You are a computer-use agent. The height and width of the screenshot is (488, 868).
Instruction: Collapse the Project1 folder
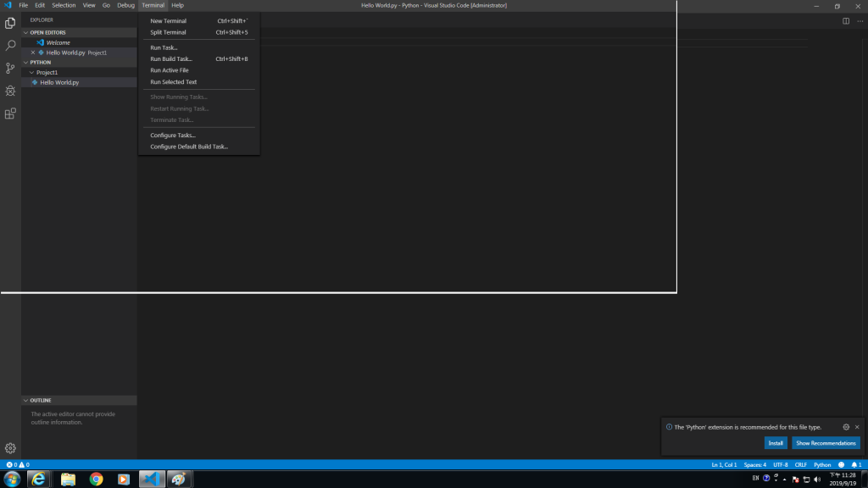[31, 73]
